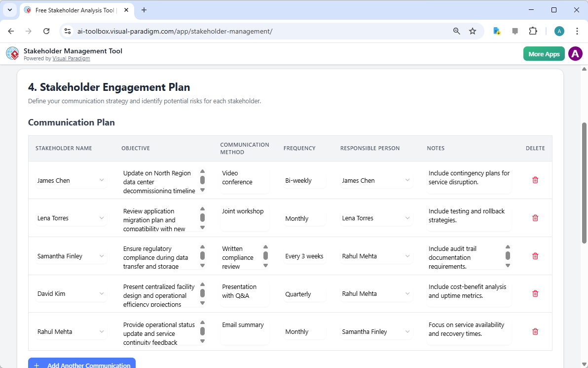Screen dimensions: 588x368
Task: Click the zoom magnifier in the address bar
Action: [x=456, y=31]
